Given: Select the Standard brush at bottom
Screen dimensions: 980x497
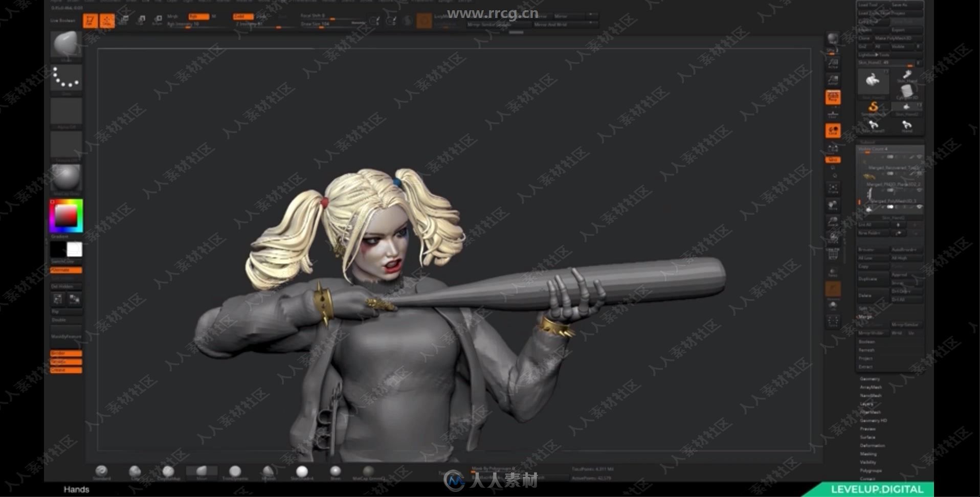Looking at the screenshot, I should tap(101, 472).
